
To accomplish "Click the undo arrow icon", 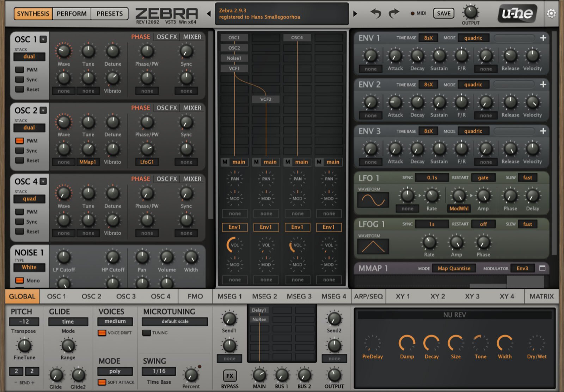I will 376,14.
